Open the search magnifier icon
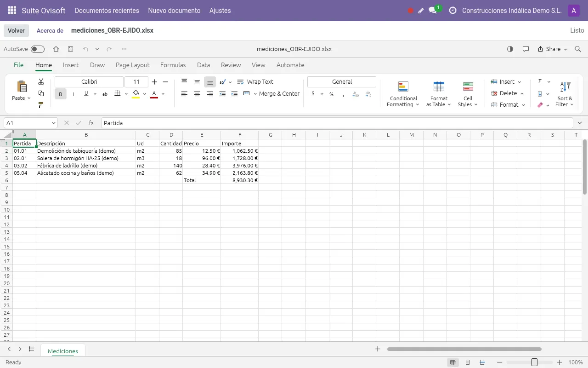 pos(578,49)
